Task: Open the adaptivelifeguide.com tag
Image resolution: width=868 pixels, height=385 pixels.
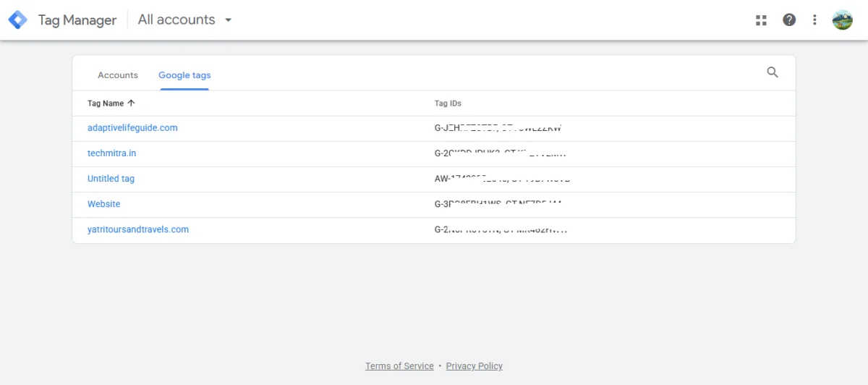Action: click(x=132, y=128)
